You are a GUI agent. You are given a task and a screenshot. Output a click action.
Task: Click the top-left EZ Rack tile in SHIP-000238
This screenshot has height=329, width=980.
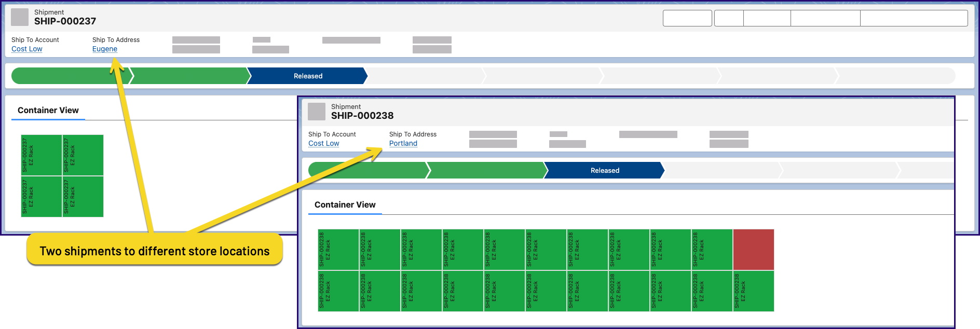coord(338,250)
